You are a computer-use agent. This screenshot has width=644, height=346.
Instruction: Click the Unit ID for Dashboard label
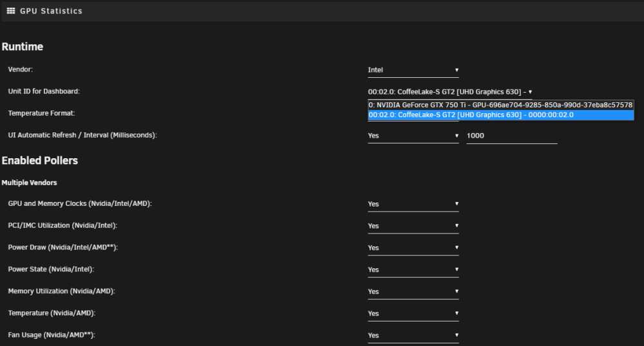pos(44,91)
